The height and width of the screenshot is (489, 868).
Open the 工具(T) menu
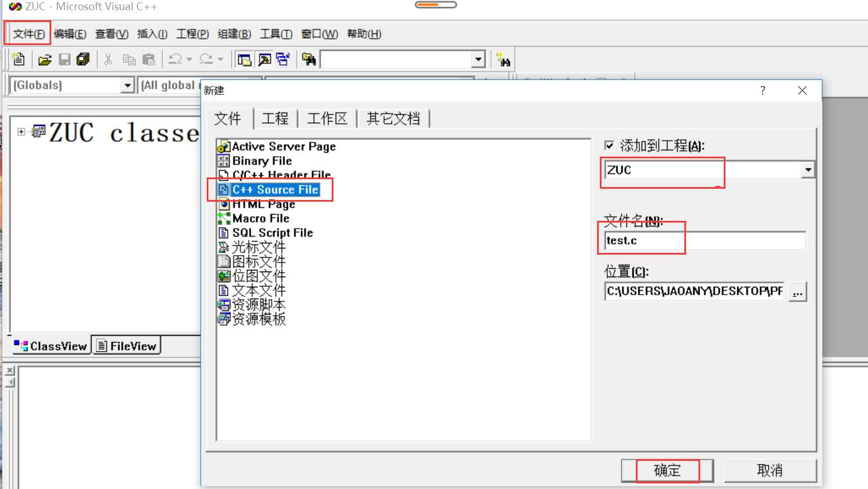(276, 34)
